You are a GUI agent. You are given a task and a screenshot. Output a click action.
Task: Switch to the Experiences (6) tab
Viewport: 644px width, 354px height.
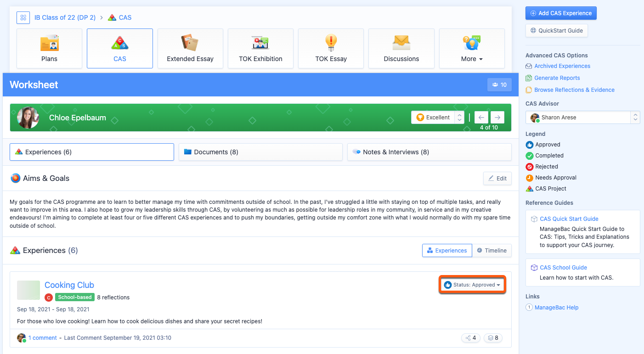[x=92, y=152]
